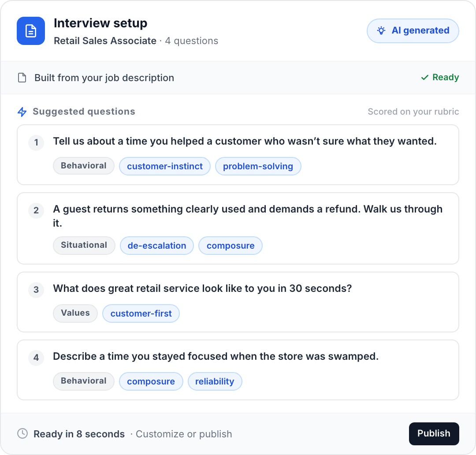
Task: Click the green checkmark next to Ready
Action: (424, 77)
